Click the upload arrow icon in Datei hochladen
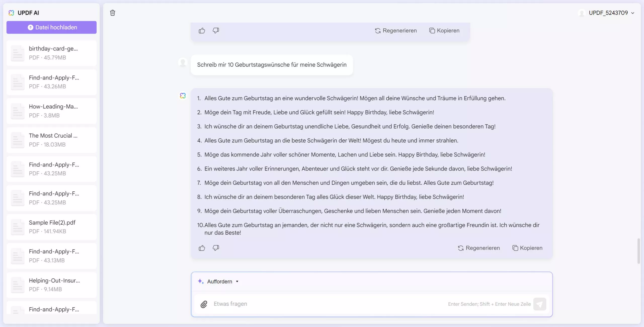Image resolution: width=644 pixels, height=327 pixels. [30, 27]
